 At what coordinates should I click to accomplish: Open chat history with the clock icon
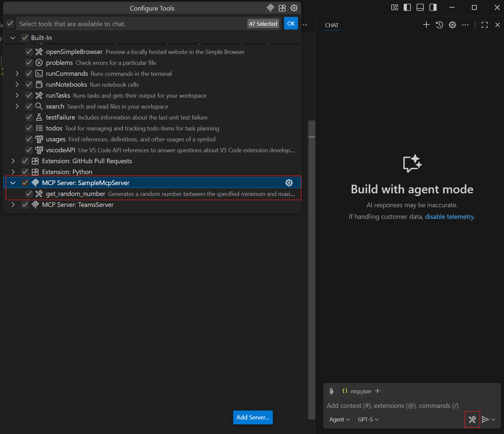coord(439,25)
